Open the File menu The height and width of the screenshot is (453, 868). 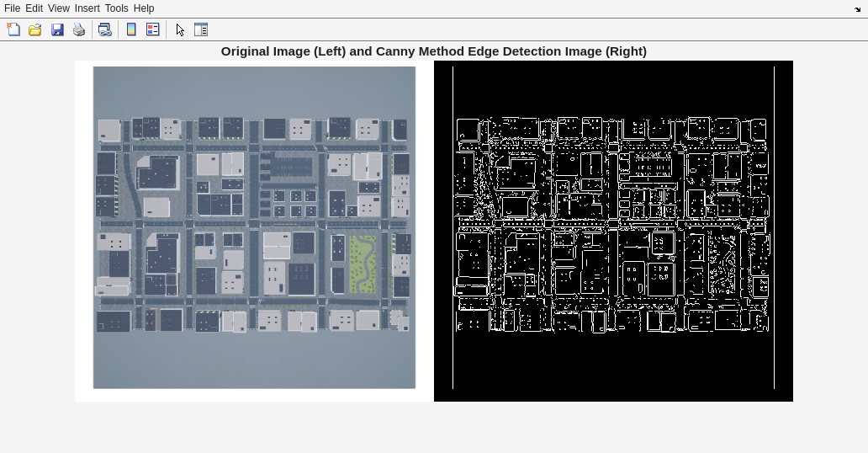12,8
